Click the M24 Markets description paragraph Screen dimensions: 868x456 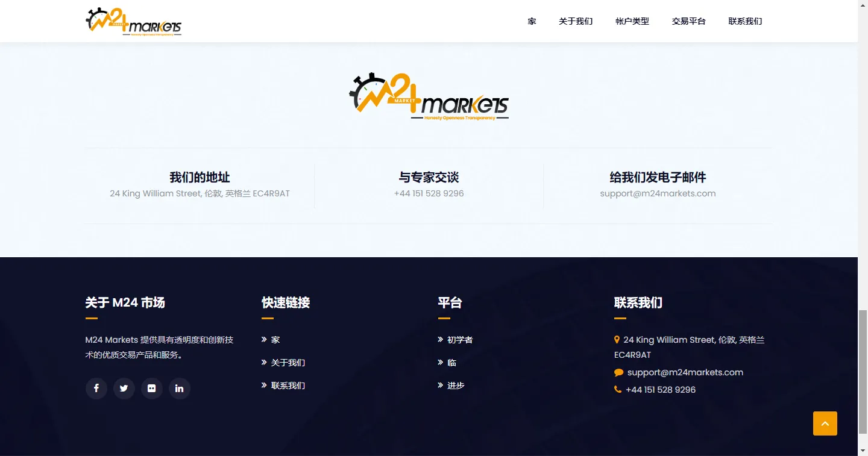[x=160, y=347]
